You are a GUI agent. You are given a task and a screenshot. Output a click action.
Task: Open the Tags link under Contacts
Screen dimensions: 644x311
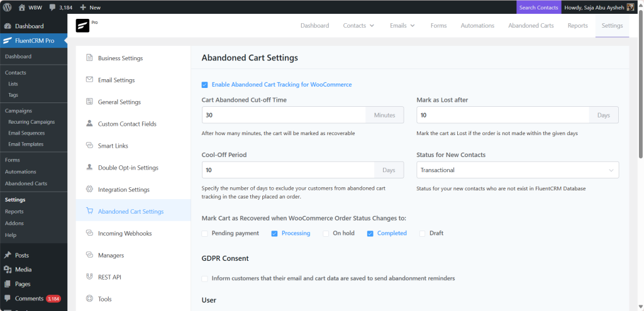click(x=13, y=95)
